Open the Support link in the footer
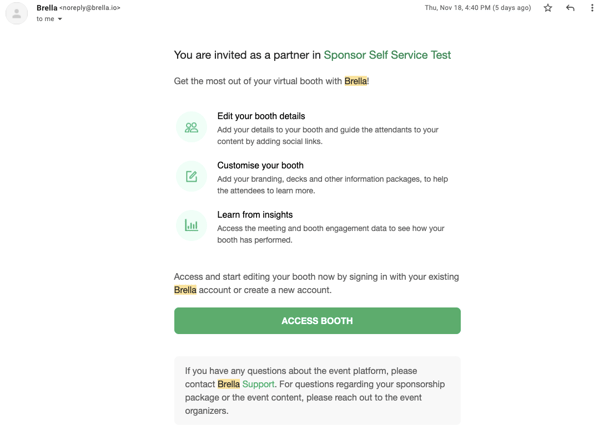609x431 pixels. point(258,384)
